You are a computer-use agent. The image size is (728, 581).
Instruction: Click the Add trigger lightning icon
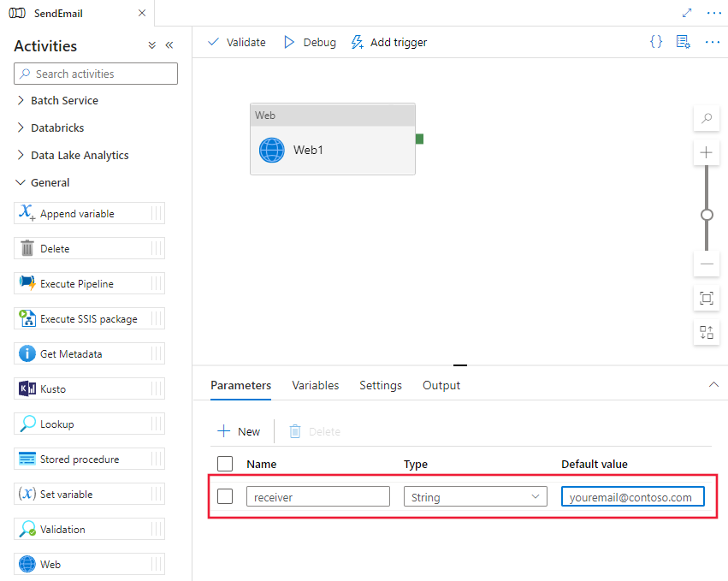tap(357, 41)
